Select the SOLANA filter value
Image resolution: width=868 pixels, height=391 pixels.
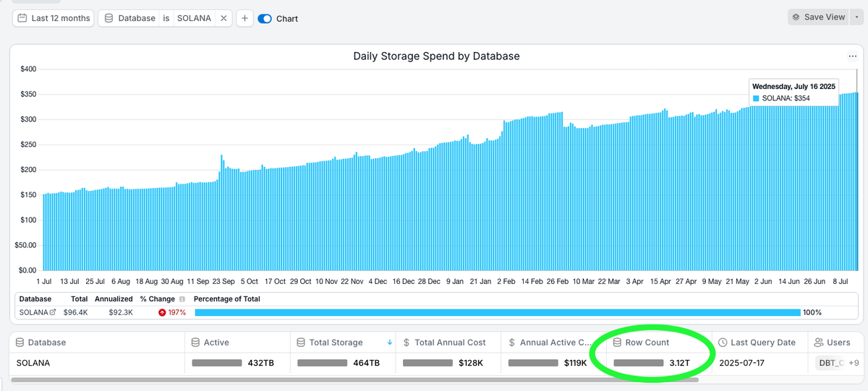point(194,18)
